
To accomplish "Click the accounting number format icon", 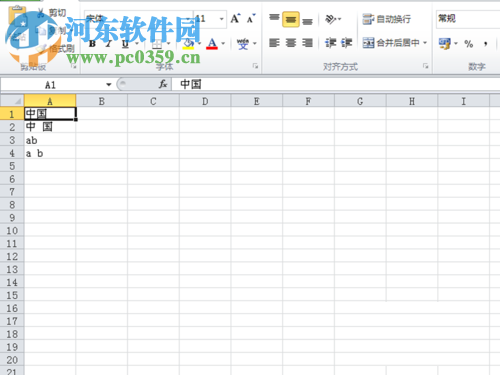I will click(445, 44).
